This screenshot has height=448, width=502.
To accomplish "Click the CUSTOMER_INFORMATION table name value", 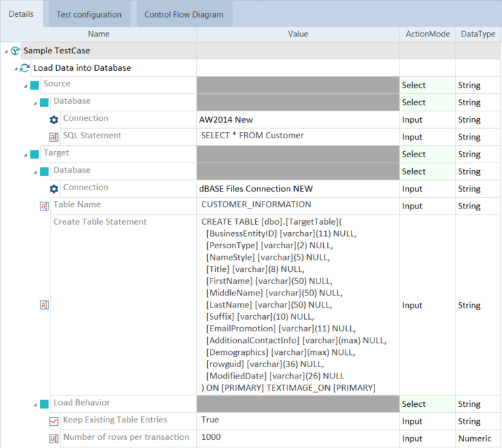I will (x=256, y=204).
